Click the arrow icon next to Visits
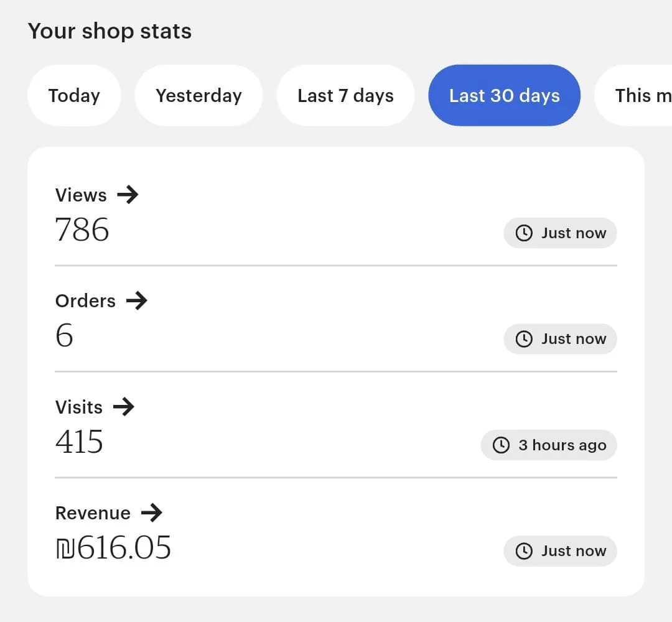The height and width of the screenshot is (622, 672). 123,407
